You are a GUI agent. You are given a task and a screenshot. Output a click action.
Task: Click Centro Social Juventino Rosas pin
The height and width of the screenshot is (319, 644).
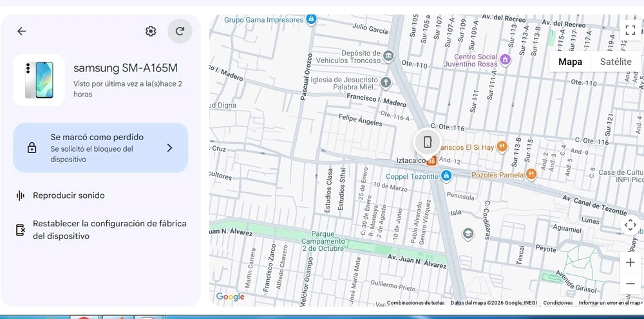[506, 60]
